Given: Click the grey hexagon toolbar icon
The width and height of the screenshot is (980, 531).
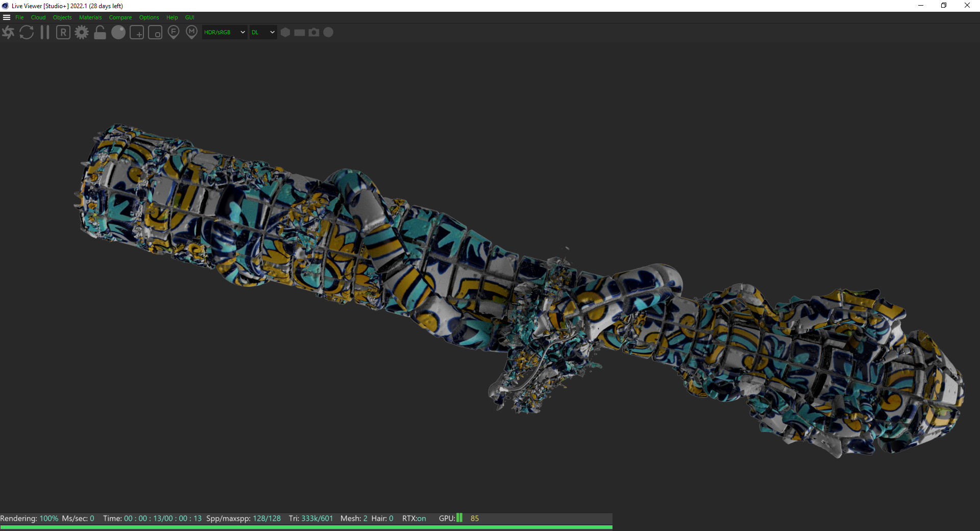Looking at the screenshot, I should (285, 32).
